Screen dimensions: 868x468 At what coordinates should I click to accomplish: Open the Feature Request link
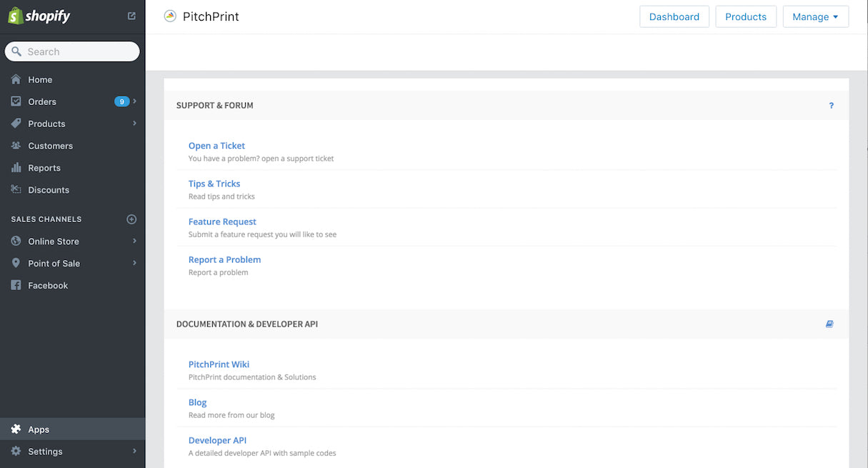(x=222, y=221)
